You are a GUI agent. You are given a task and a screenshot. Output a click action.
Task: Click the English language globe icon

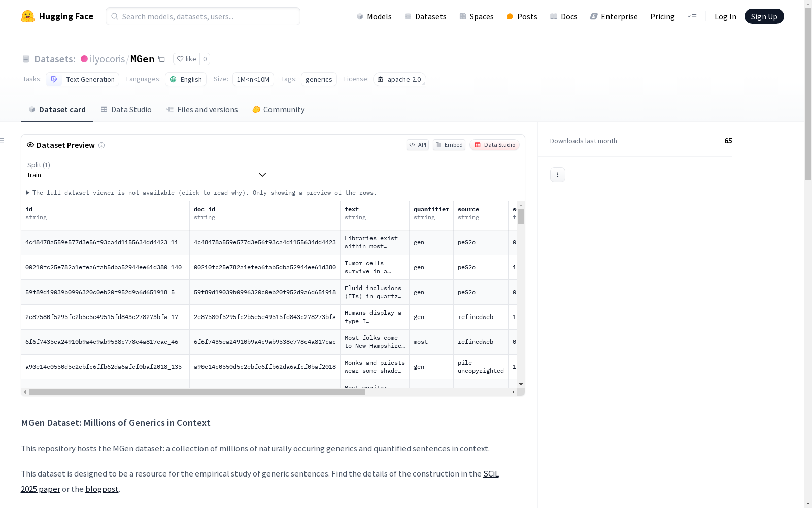pos(173,79)
